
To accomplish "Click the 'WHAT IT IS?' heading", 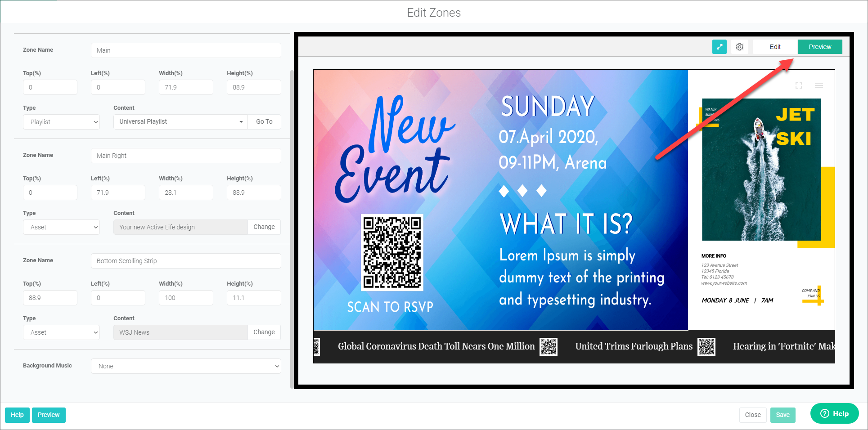I will (566, 224).
